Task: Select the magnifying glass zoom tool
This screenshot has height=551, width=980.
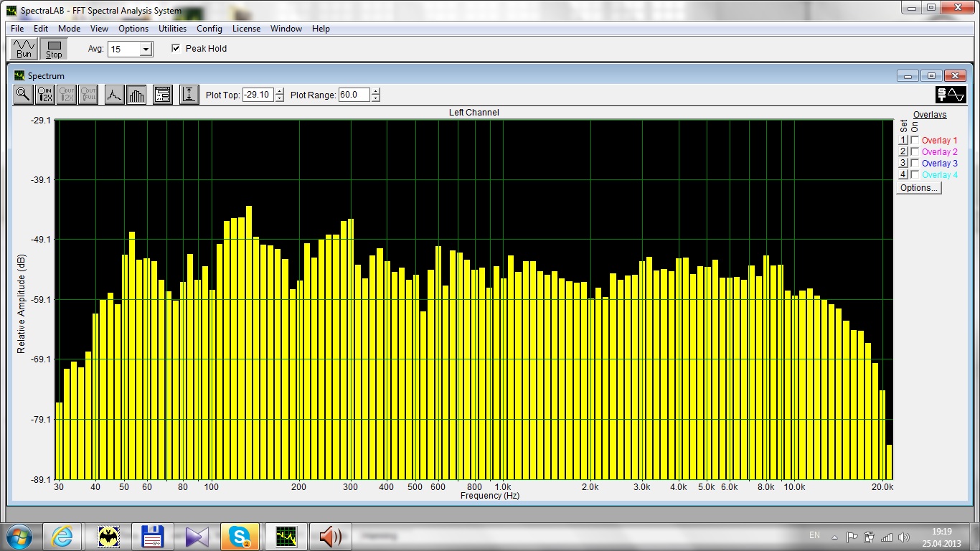Action: 24,95
